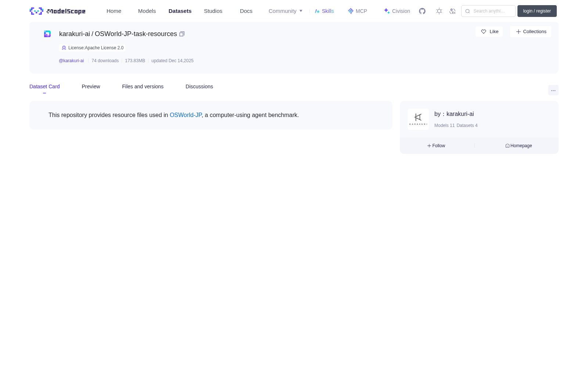This screenshot has width=588, height=368.
Task: Follow the karakuri-ai organization
Action: 436,146
